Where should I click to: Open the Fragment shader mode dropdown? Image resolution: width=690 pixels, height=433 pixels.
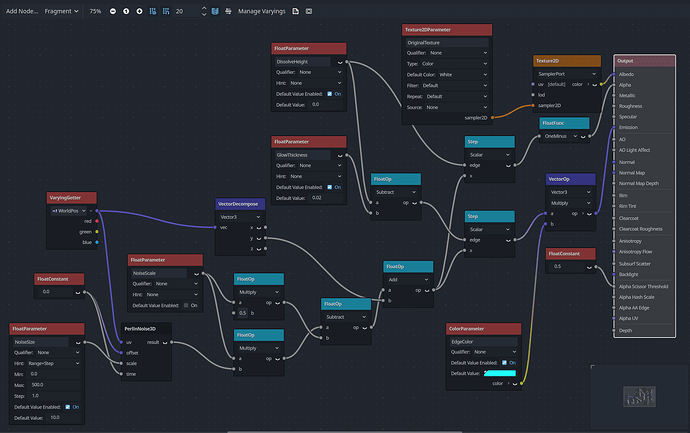(61, 11)
